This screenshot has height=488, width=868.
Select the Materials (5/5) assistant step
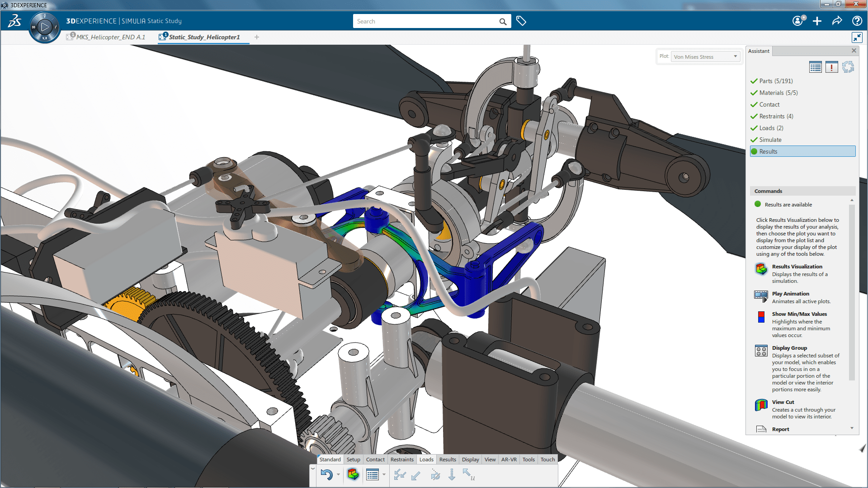pyautogui.click(x=778, y=93)
